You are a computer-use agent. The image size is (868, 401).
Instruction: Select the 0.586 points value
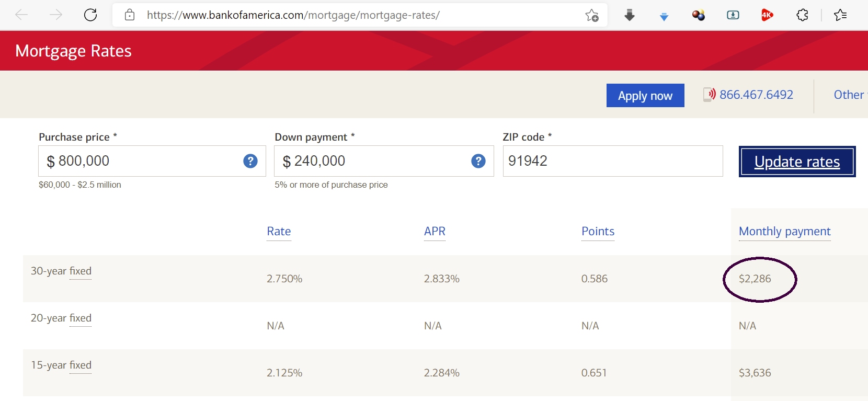click(x=595, y=279)
